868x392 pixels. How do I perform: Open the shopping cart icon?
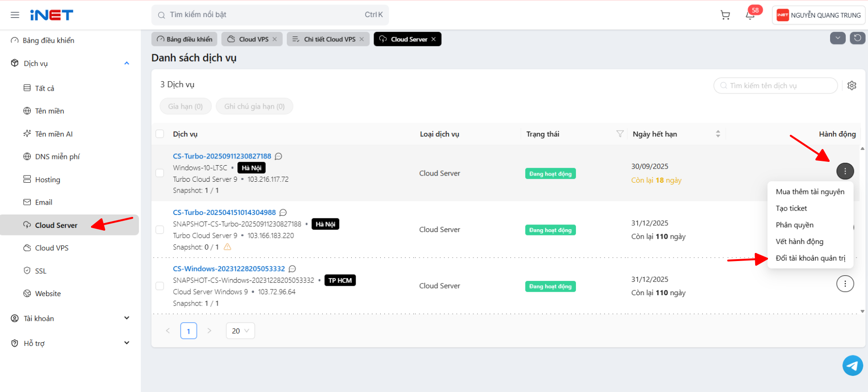coord(725,15)
